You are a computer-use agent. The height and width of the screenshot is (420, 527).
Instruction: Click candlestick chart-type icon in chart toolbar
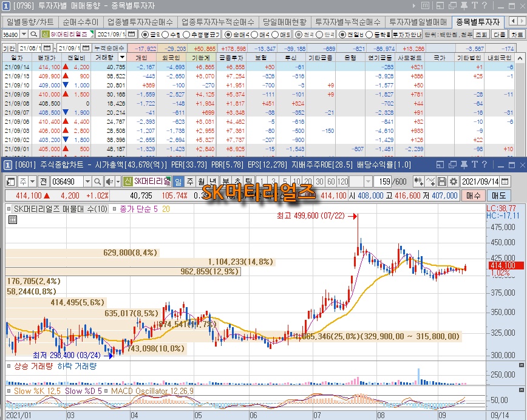coord(418,181)
